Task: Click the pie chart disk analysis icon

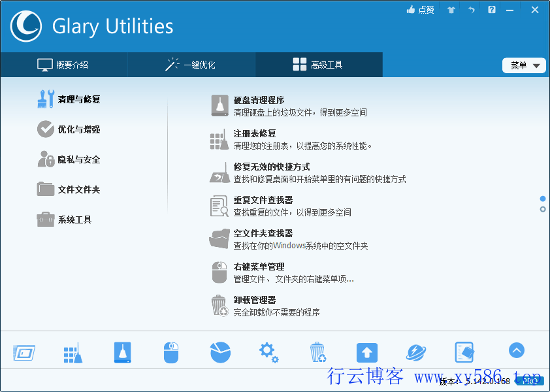Action: tap(220, 351)
